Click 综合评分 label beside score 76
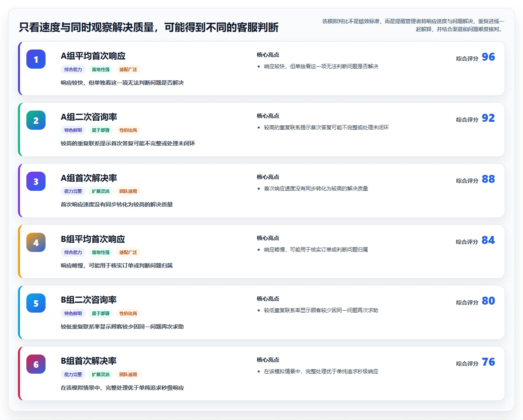The width and height of the screenshot is (523, 420). tap(467, 364)
